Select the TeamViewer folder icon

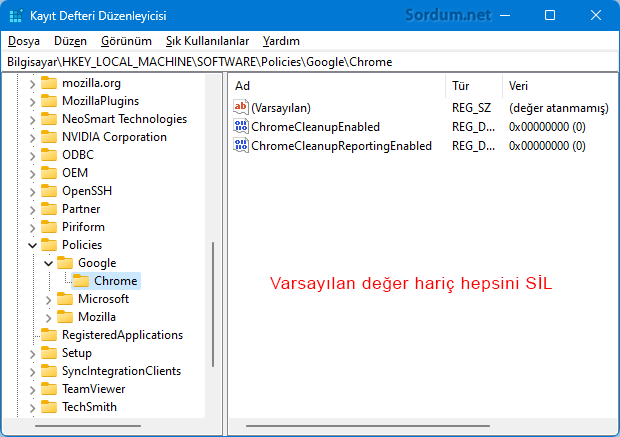click(49, 389)
